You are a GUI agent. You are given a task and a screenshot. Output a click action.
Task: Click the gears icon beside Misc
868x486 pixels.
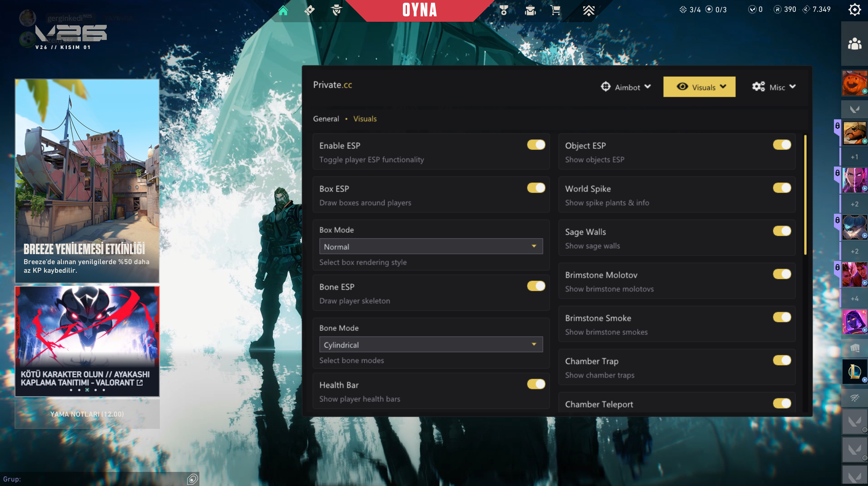(x=759, y=87)
